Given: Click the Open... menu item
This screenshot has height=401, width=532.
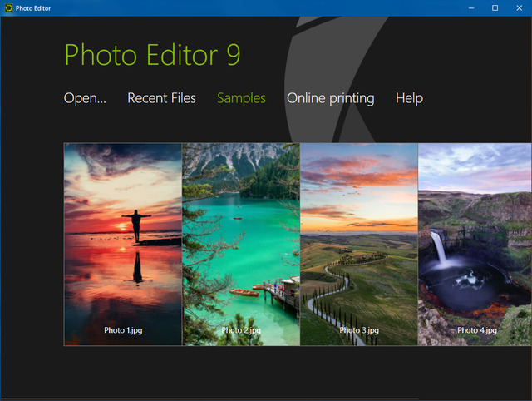Looking at the screenshot, I should (x=85, y=98).
